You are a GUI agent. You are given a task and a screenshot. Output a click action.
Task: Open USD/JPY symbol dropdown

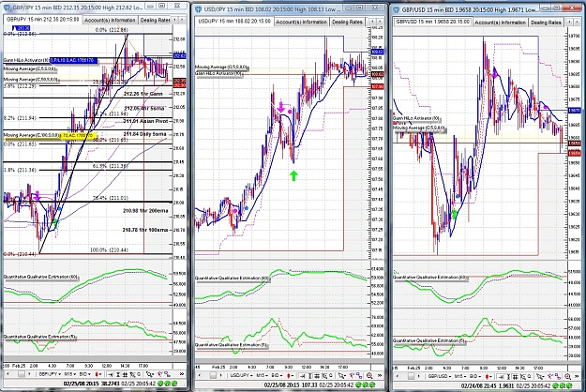(x=241, y=375)
